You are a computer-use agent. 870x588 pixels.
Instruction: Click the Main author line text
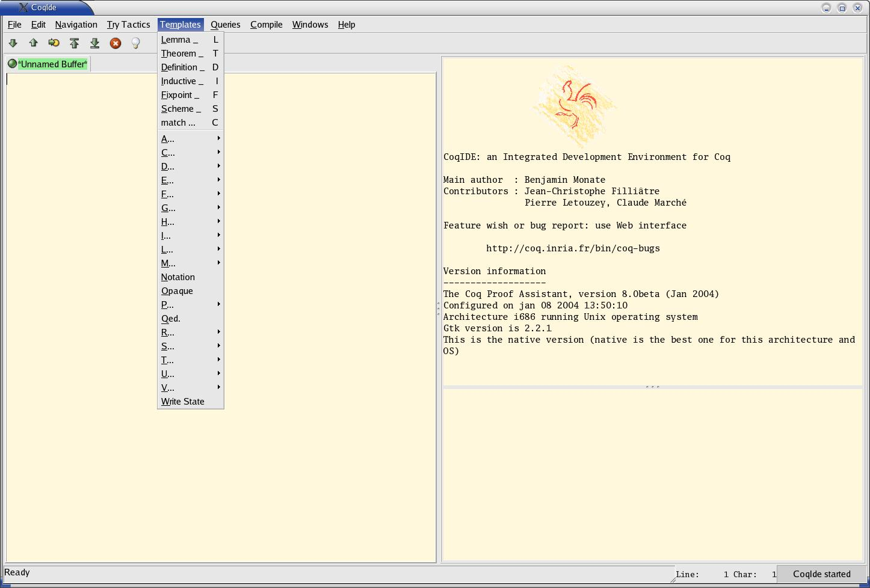point(524,180)
